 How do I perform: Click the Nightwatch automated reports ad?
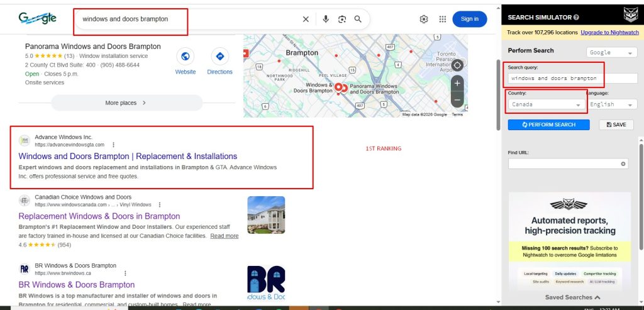click(570, 242)
